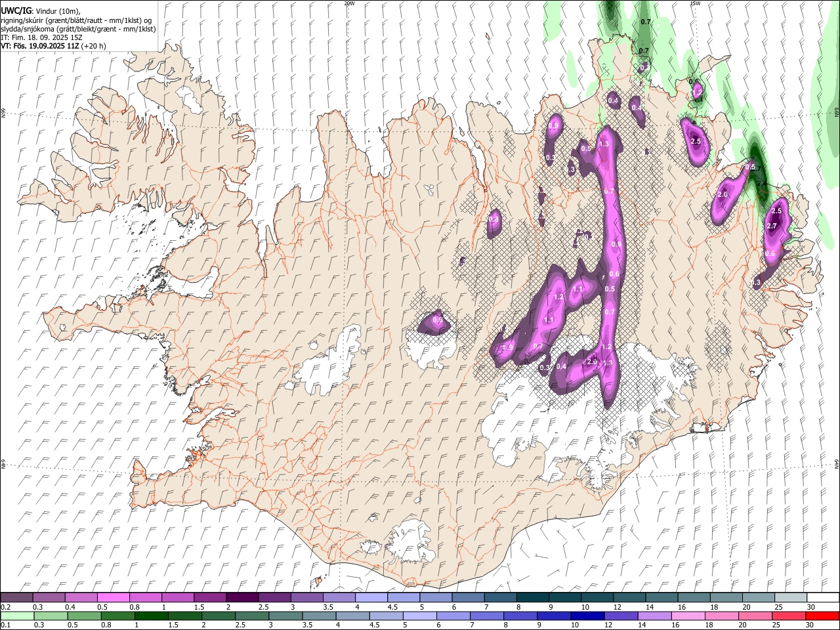Screen dimensions: 840x630
Task: Click the '30' label of the snow legend
Action: pyautogui.click(x=810, y=607)
